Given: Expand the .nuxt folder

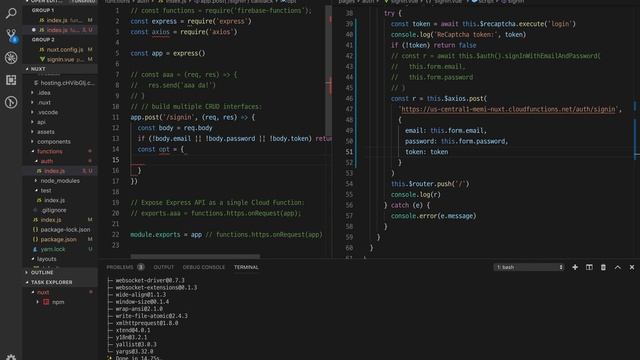Looking at the screenshot, I should [44, 102].
